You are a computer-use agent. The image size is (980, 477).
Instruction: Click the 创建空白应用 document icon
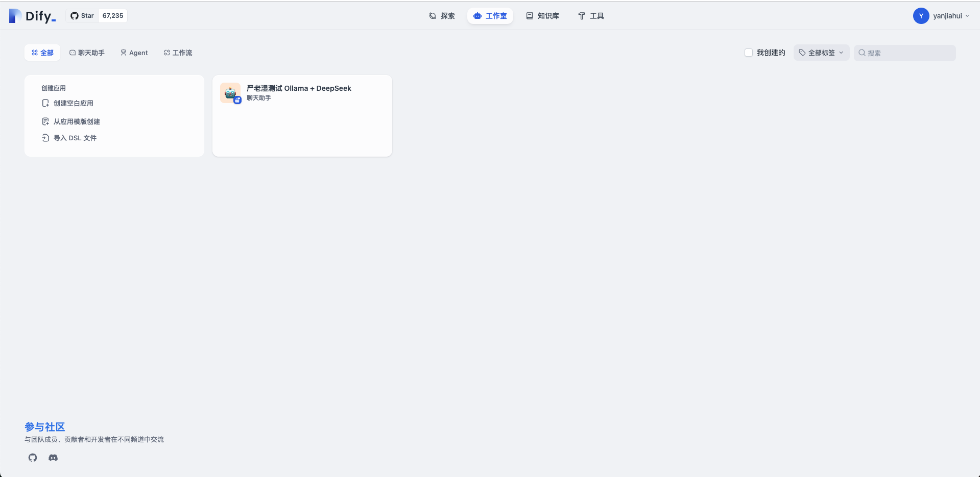click(45, 103)
